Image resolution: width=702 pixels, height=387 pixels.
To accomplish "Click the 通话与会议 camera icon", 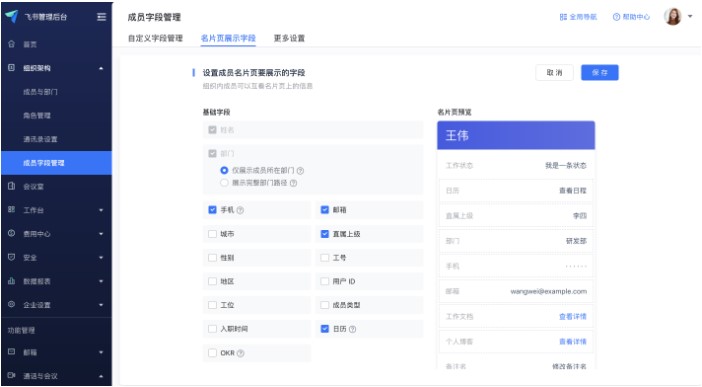I will click(x=12, y=375).
